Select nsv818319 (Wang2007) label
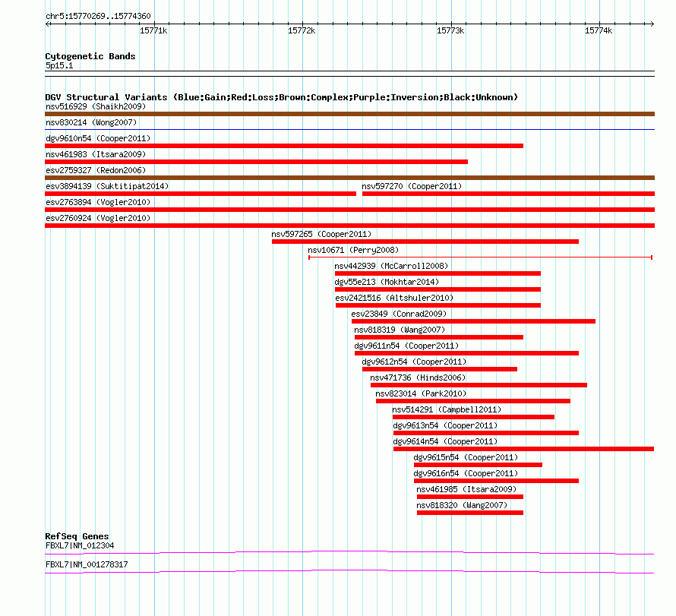Screen dimensions: 676x616 click(400, 330)
